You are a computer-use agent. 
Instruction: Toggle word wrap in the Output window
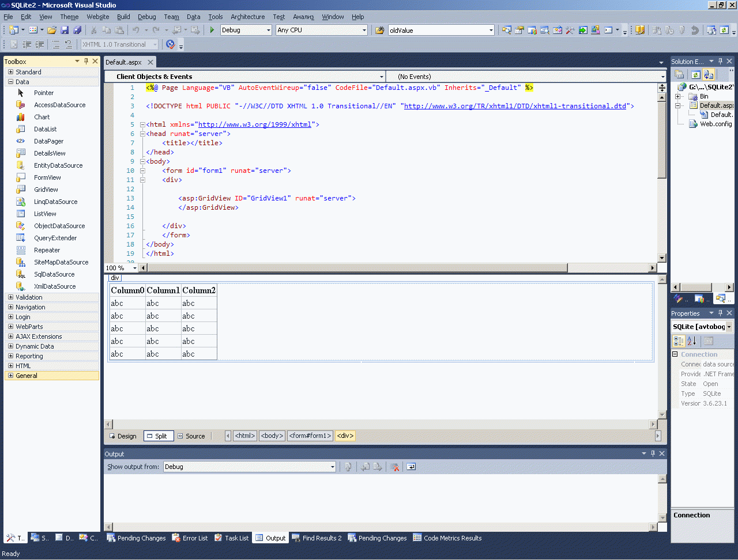[411, 467]
